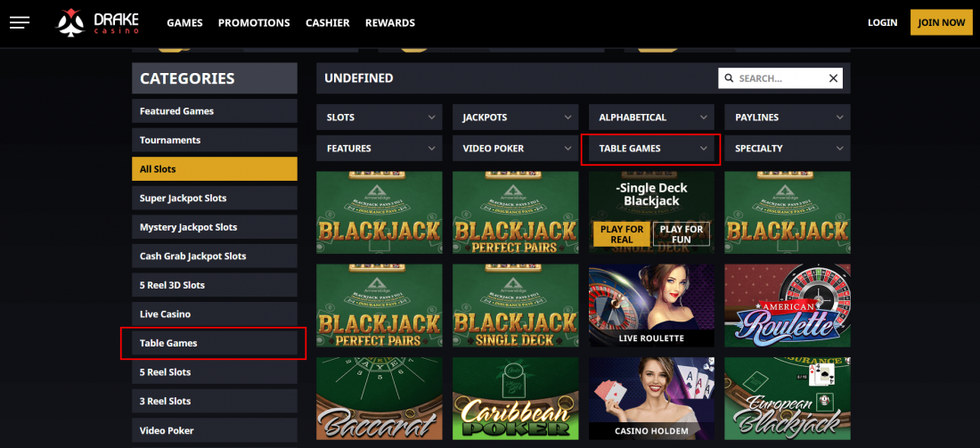Expand the Specialty dropdown

[788, 149]
